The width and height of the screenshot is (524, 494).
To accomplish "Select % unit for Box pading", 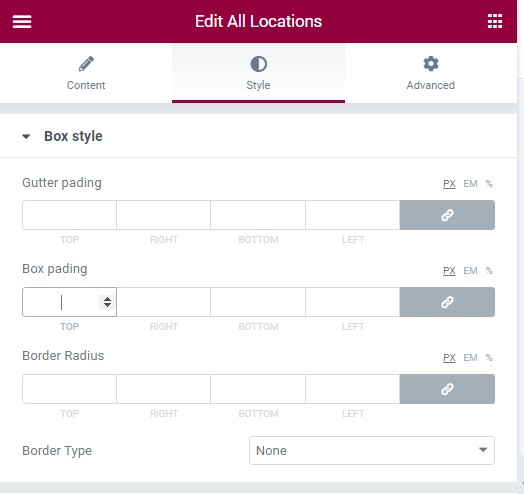I will click(489, 271).
